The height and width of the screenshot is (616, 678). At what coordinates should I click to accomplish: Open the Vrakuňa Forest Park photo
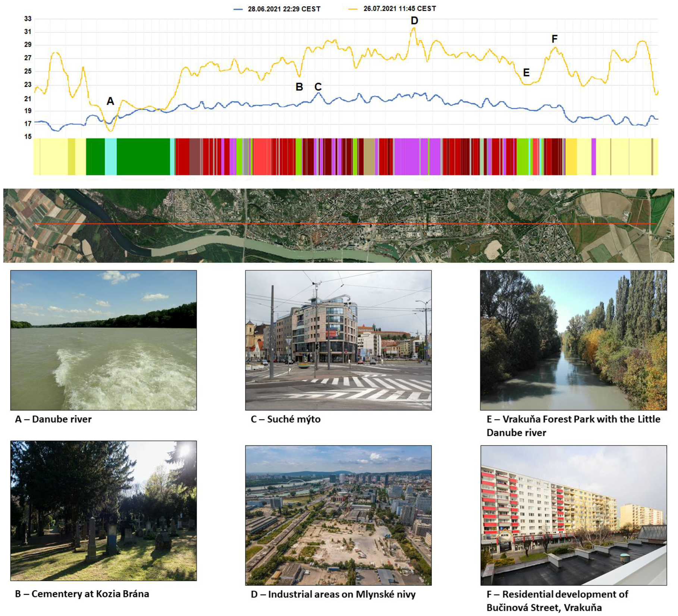point(574,340)
